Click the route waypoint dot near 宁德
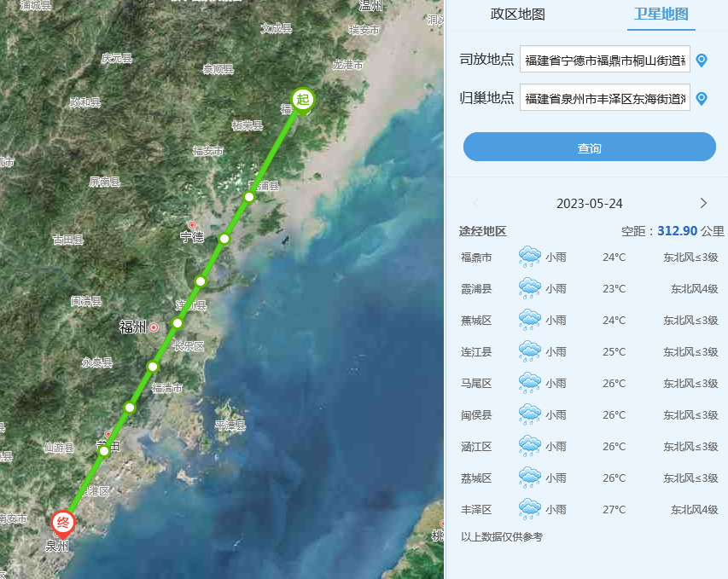 pos(224,239)
